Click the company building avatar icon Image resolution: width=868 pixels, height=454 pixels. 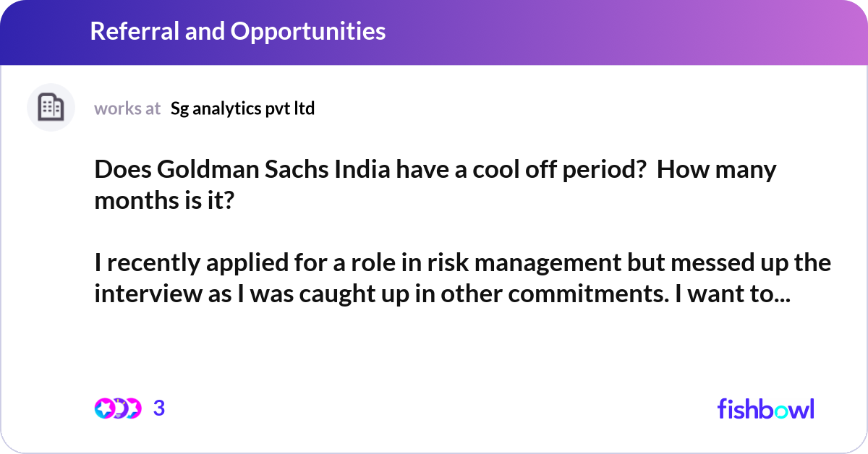[x=51, y=108]
